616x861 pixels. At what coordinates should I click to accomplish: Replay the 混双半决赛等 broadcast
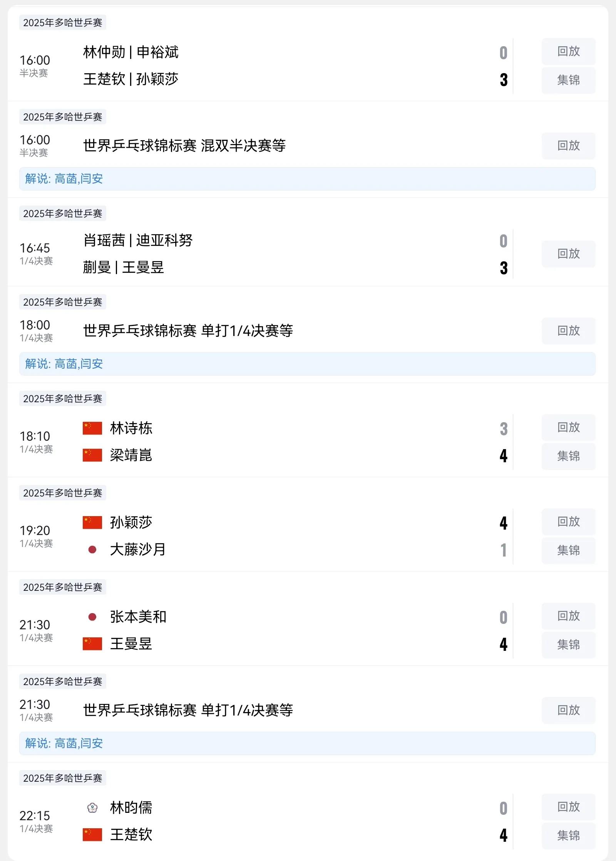(x=568, y=145)
